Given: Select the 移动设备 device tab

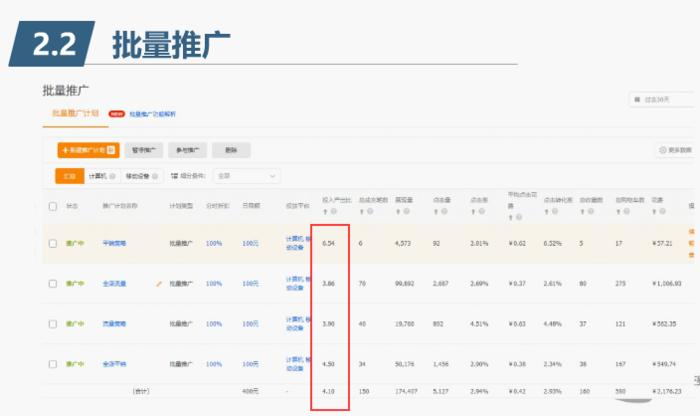Looking at the screenshot, I should click(142, 176).
